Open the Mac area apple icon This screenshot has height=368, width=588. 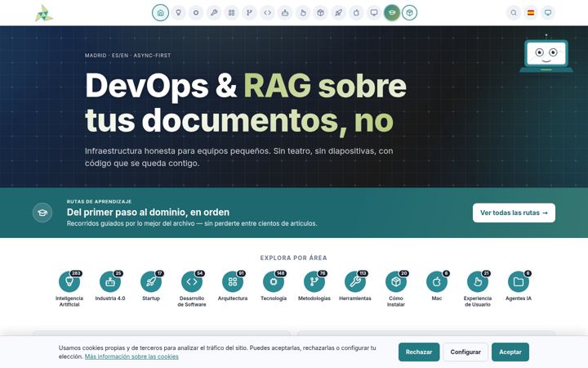coord(437,281)
